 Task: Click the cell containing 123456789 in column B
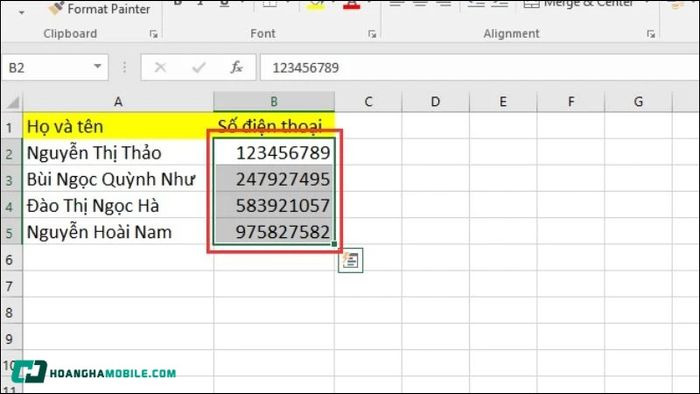click(x=274, y=153)
